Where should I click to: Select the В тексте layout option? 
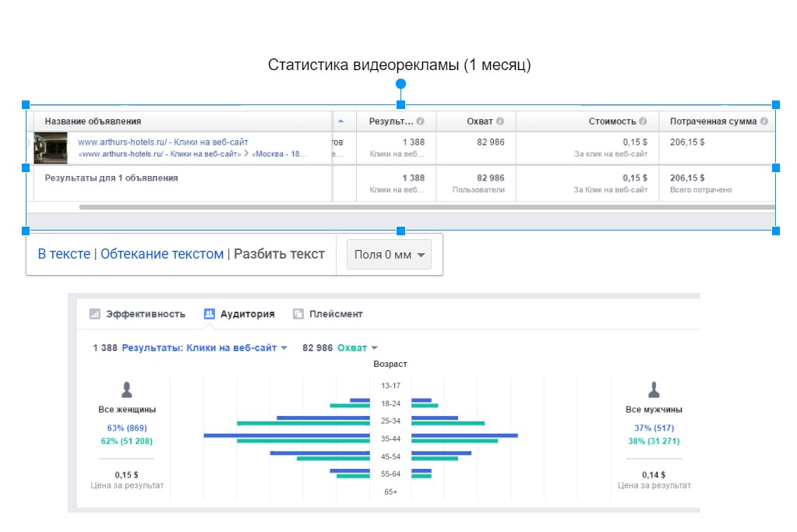point(64,254)
